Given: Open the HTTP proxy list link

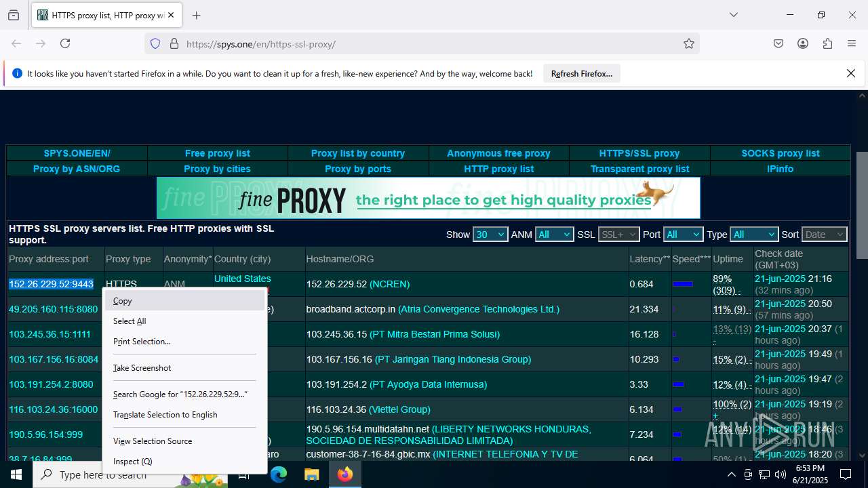Looking at the screenshot, I should [x=499, y=169].
